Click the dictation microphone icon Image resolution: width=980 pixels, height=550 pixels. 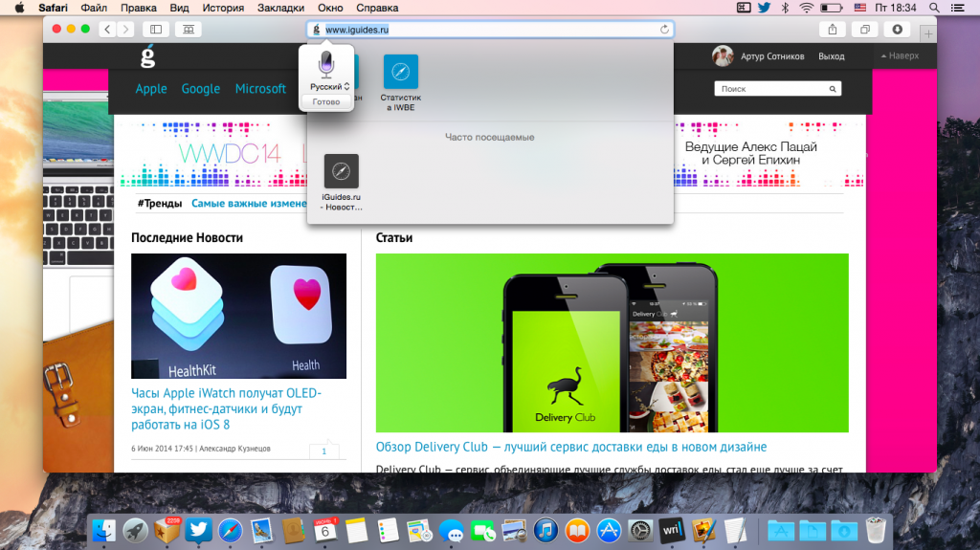(x=326, y=65)
